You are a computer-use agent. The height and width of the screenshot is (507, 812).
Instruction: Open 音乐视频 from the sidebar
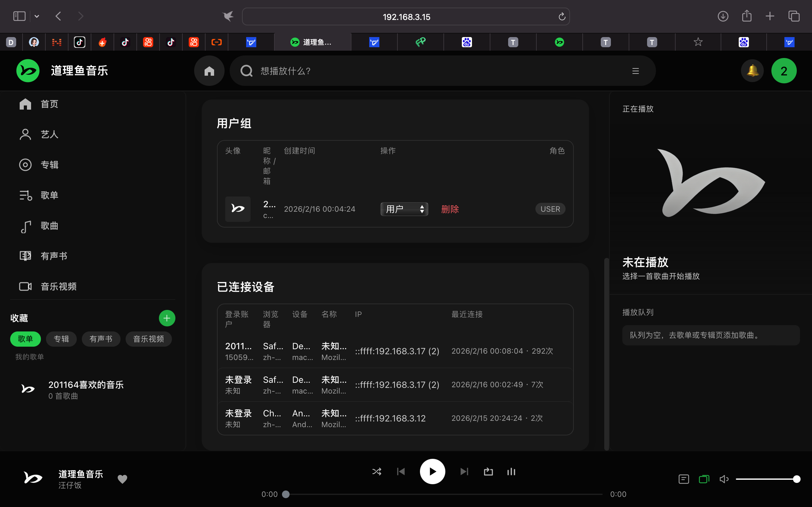point(58,286)
